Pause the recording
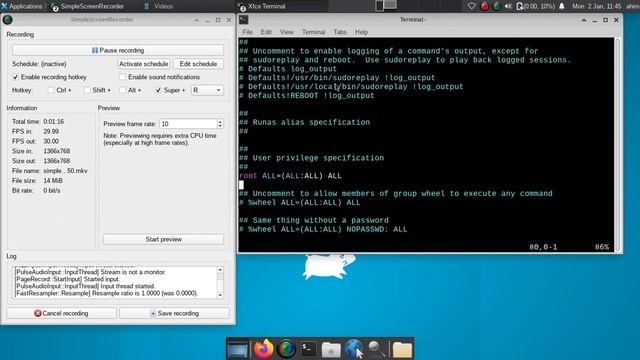Screen dimensions: 640x360 [118, 50]
